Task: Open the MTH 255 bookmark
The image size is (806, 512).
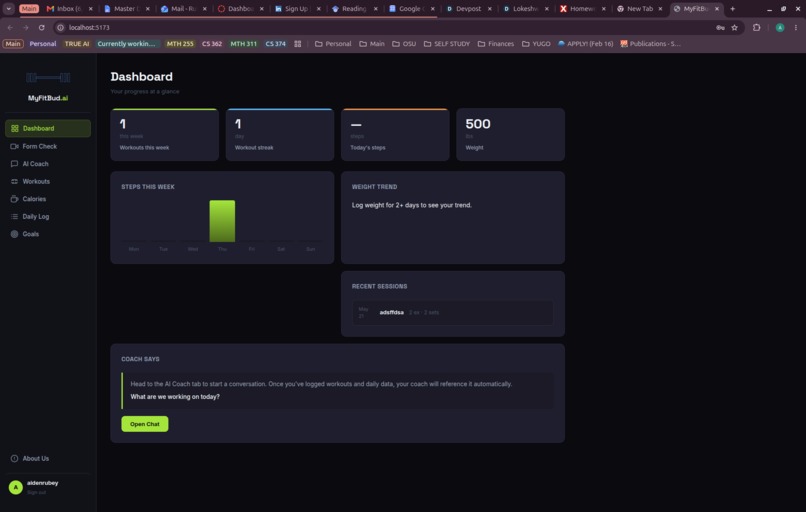Action: [180, 44]
